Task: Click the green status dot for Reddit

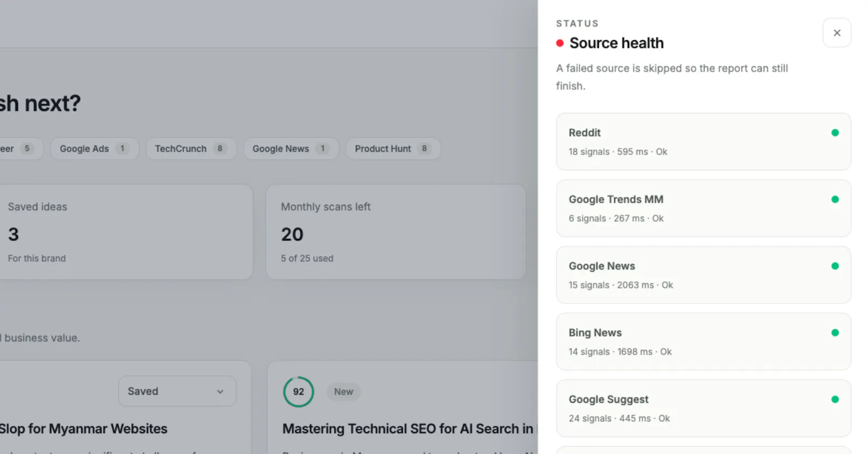Action: click(x=835, y=133)
